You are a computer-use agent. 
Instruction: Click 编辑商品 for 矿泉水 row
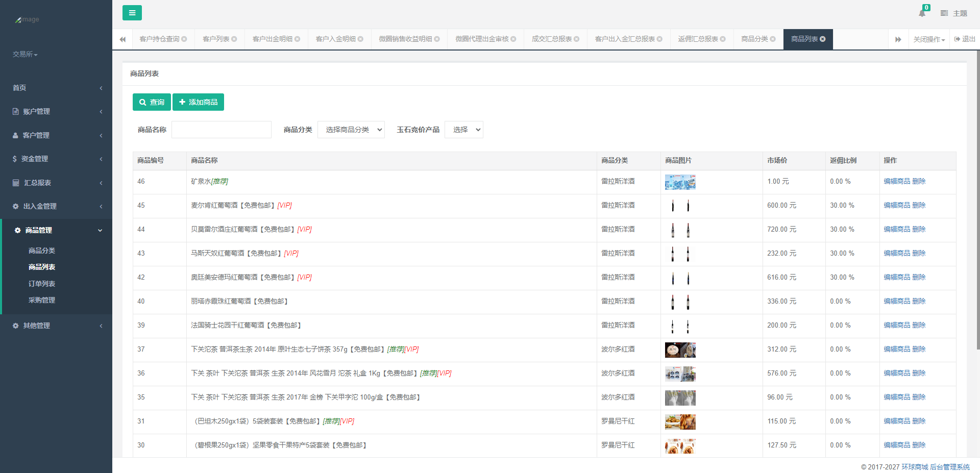click(x=897, y=181)
